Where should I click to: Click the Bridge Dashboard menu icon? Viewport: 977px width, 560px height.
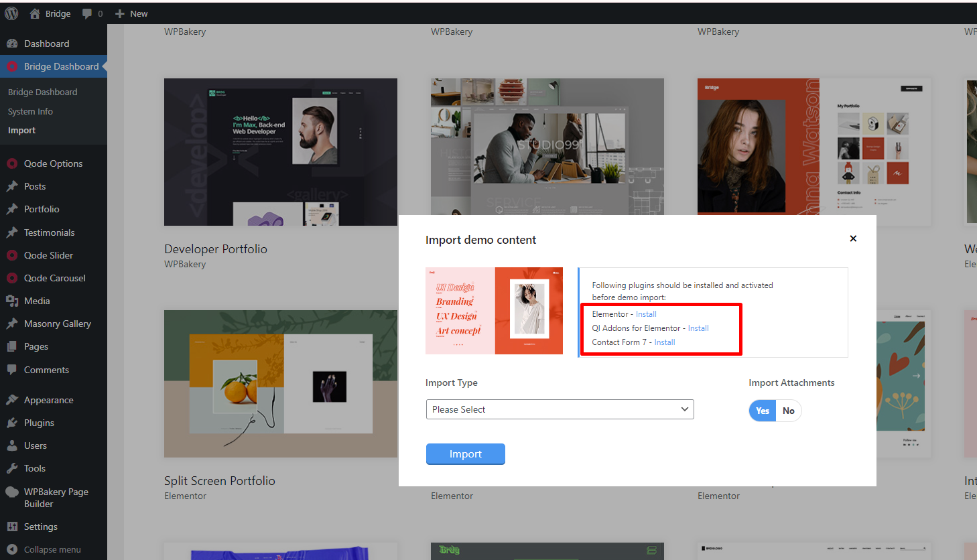(12, 66)
